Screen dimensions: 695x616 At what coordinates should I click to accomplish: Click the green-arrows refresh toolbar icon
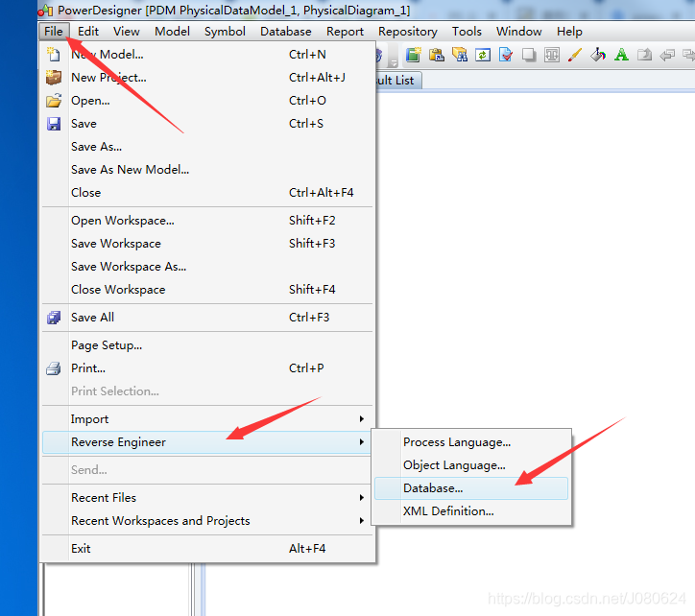coord(483,55)
